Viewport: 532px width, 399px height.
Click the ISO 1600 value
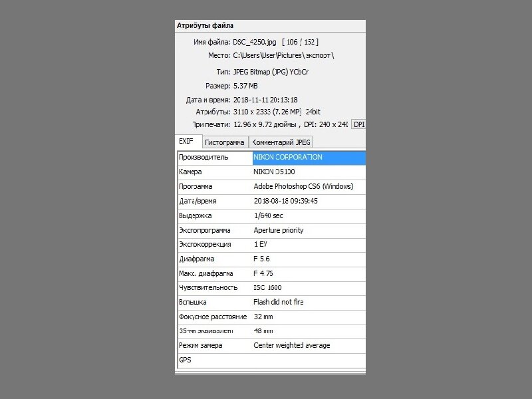pos(268,288)
